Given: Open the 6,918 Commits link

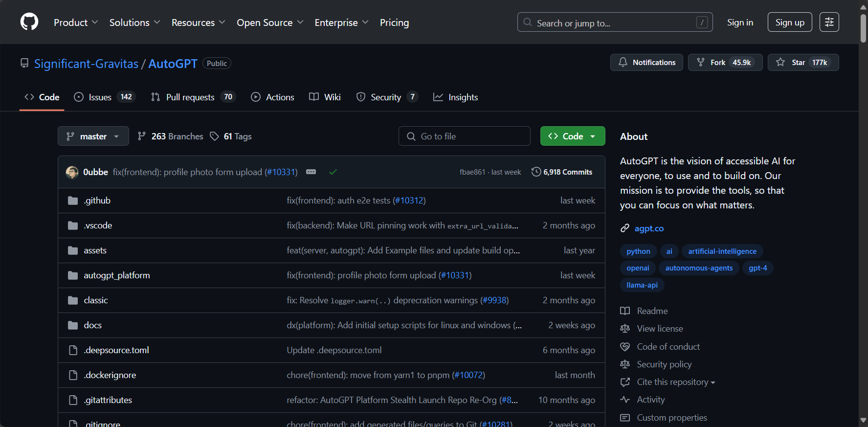Looking at the screenshot, I should (562, 172).
